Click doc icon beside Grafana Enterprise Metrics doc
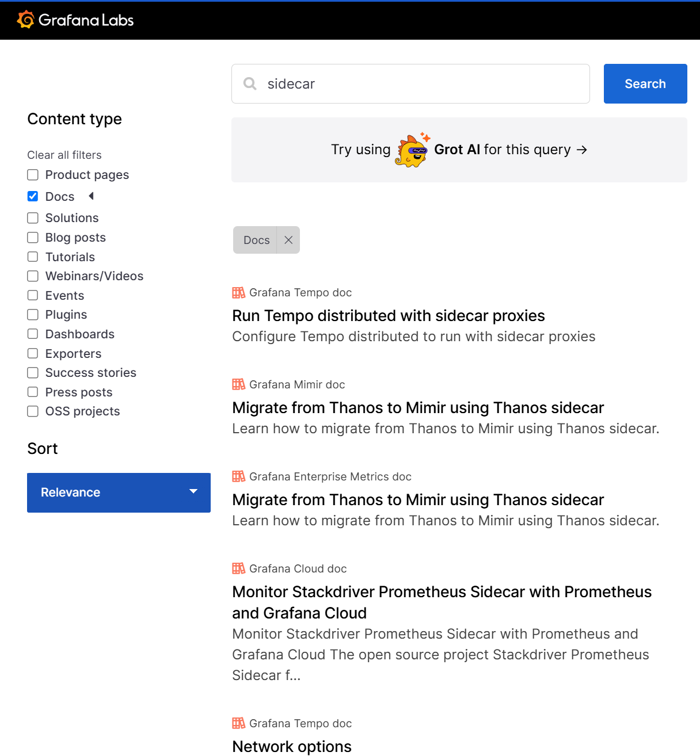Viewport: 700px width, 756px height. (238, 476)
